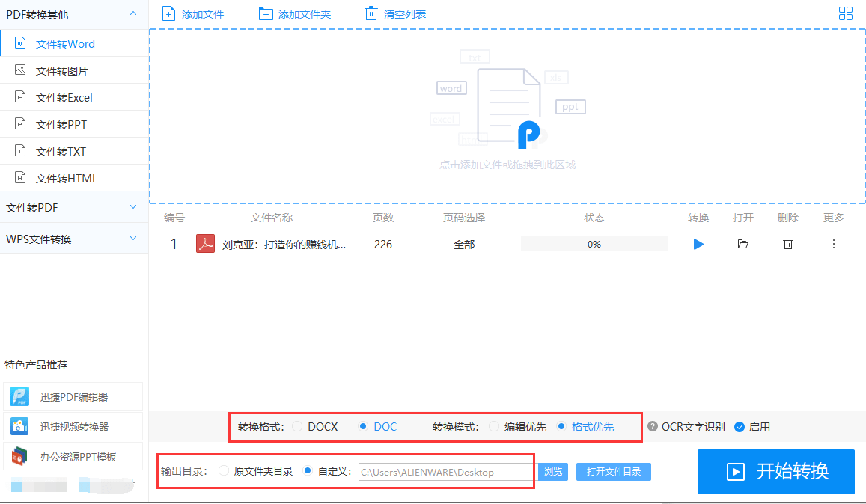866x504 pixels.
Task: Open the file location folder icon for 刘克亚
Action: (x=742, y=244)
